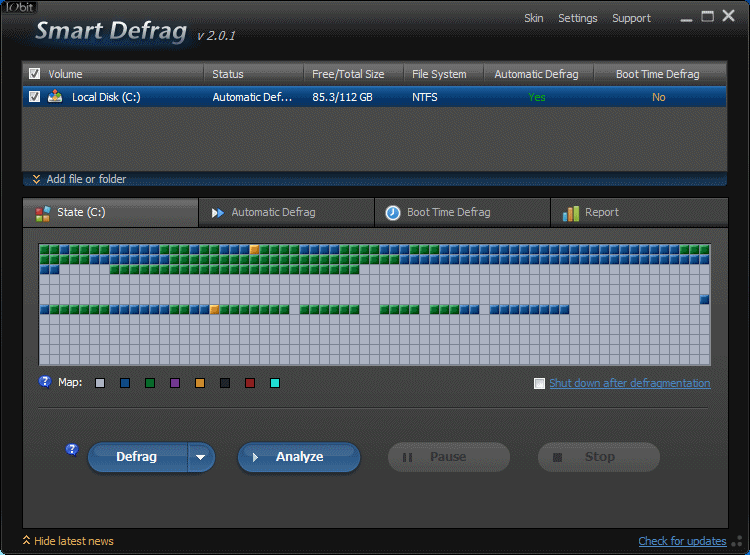Open the Defrag button dropdown arrow
The image size is (750, 555).
[x=201, y=457]
